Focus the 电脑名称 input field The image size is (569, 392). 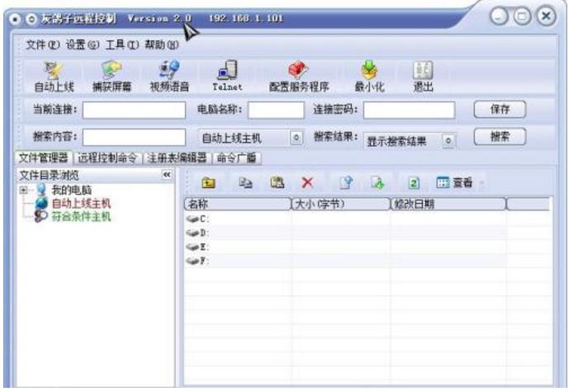pyautogui.click(x=276, y=110)
